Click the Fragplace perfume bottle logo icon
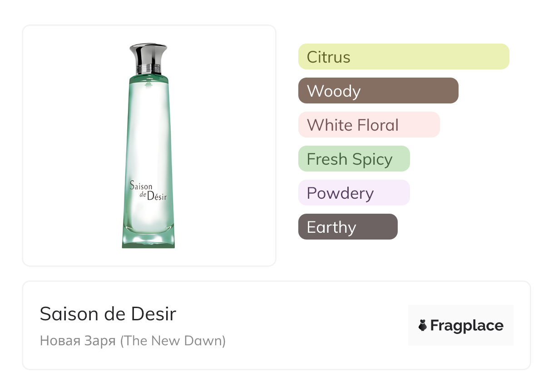The image size is (553, 392). tap(423, 325)
